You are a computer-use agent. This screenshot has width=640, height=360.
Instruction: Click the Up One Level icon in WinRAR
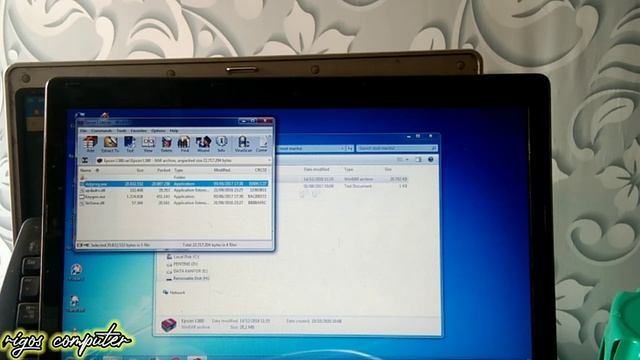[x=85, y=160]
